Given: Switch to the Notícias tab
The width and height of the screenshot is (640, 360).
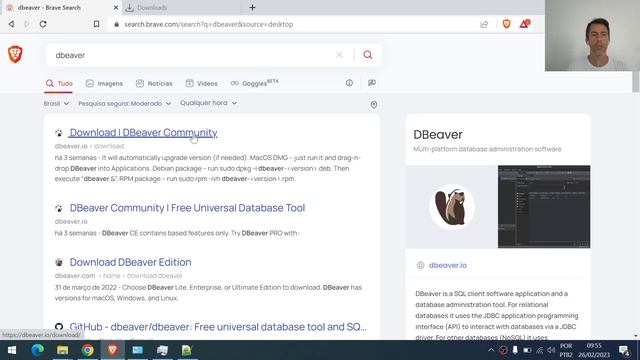Looking at the screenshot, I should pos(154,83).
